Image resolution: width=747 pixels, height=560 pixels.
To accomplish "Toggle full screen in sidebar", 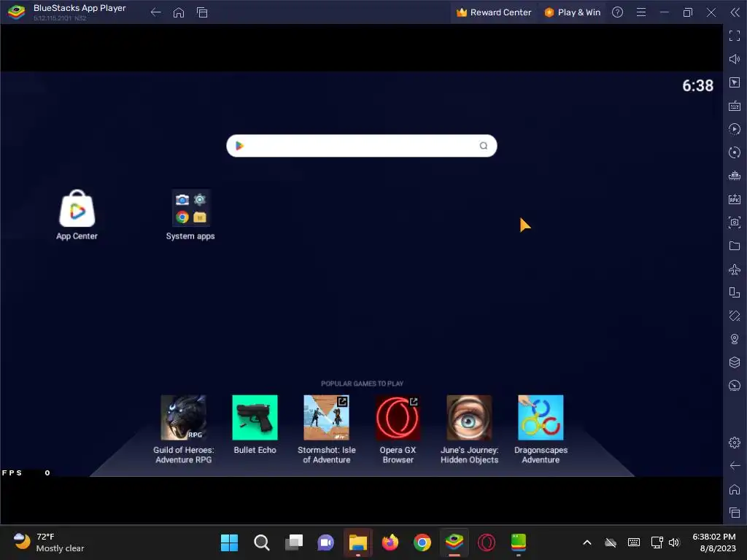I will [735, 36].
